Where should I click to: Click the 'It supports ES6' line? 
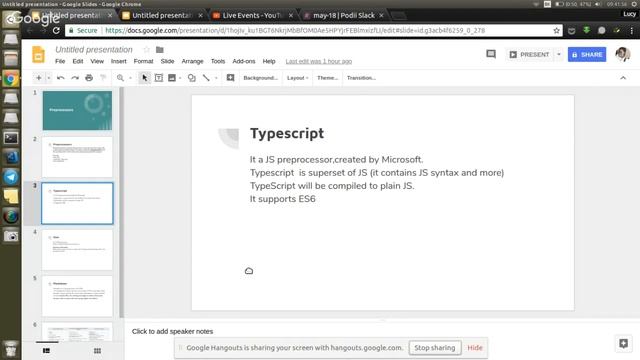point(282,199)
